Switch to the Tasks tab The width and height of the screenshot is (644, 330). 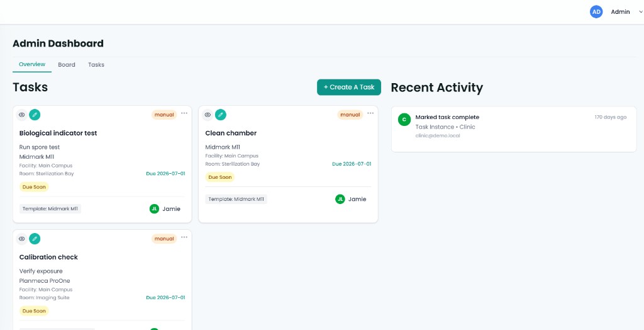[96, 65]
